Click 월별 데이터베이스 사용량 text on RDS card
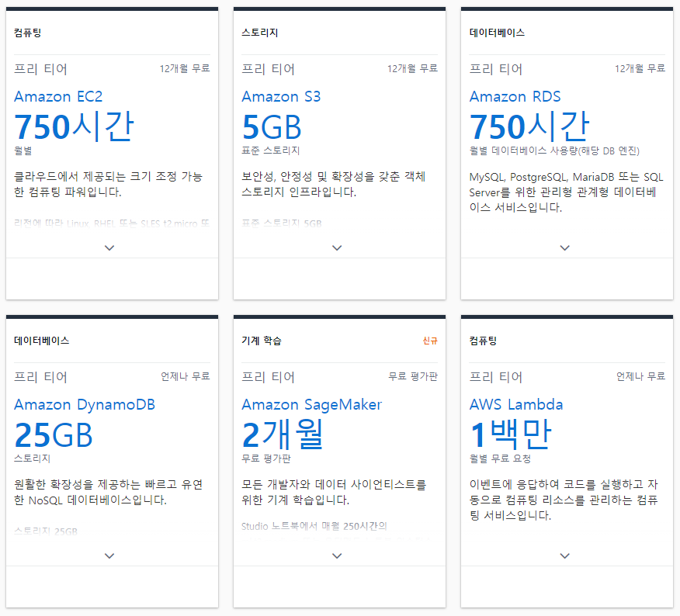This screenshot has height=616, width=680. (555, 151)
